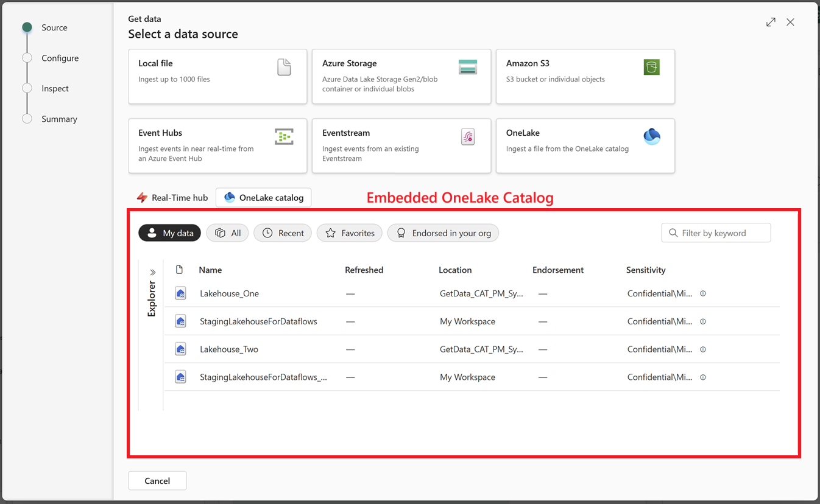Select the truncated StagingLakehouseForDataflows_... name

coord(263,377)
